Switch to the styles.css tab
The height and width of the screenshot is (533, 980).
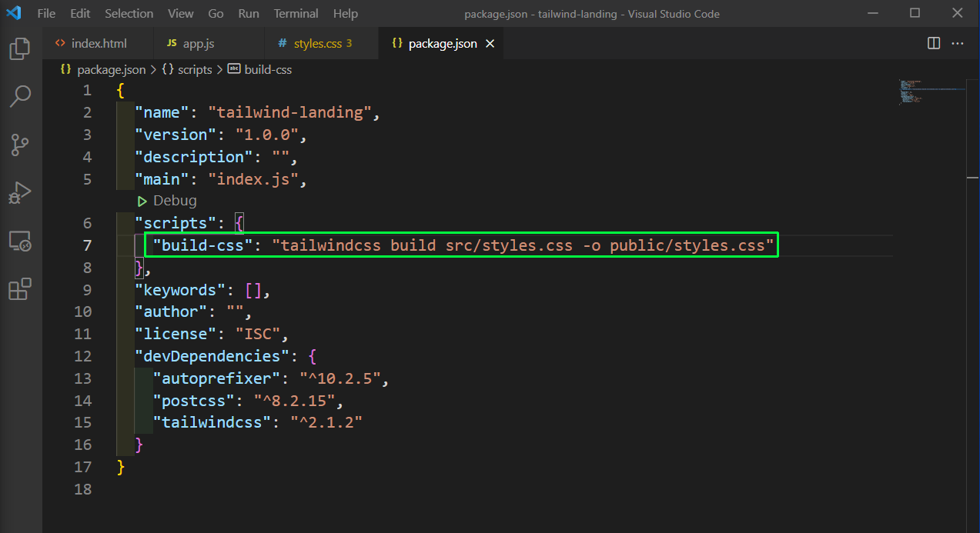click(x=322, y=44)
